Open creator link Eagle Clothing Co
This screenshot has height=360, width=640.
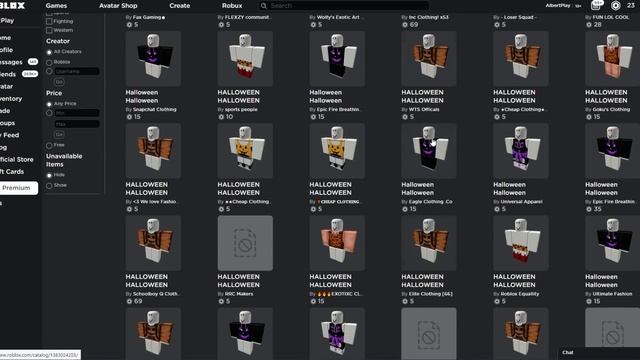point(430,202)
